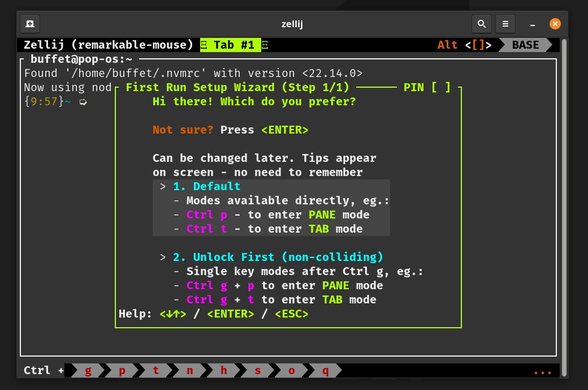Click the orange 'Not sure?' text
588x390 pixels.
(183, 130)
